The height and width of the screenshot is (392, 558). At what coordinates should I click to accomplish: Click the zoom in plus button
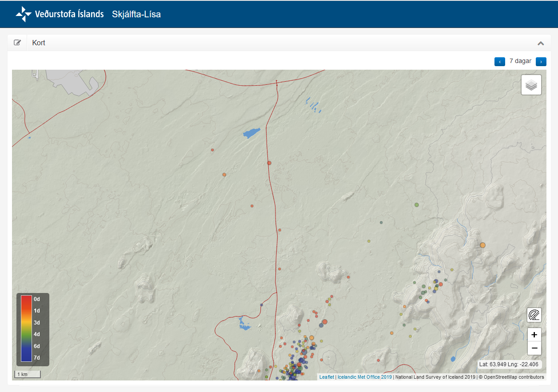tap(534, 335)
